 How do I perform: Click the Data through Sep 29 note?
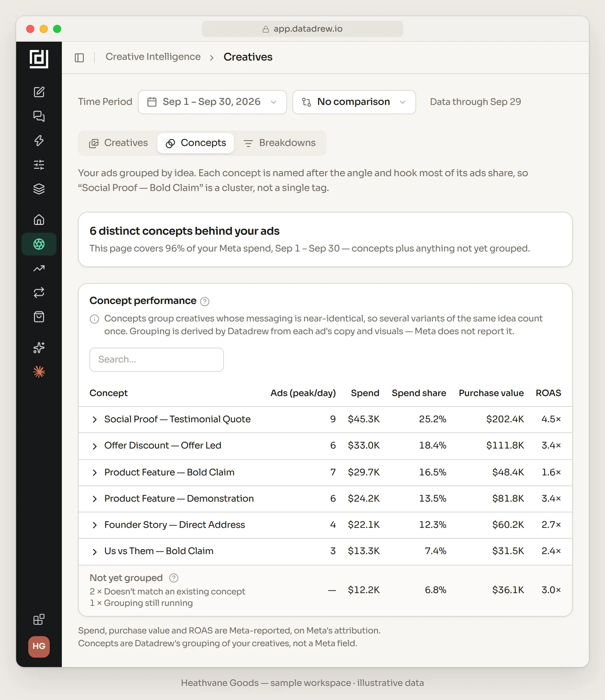(x=475, y=102)
